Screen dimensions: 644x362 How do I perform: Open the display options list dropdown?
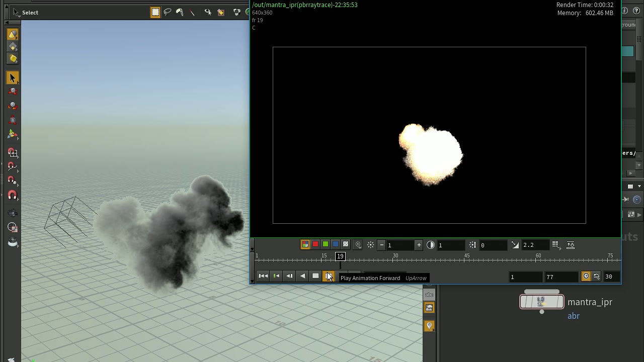pyautogui.click(x=555, y=245)
